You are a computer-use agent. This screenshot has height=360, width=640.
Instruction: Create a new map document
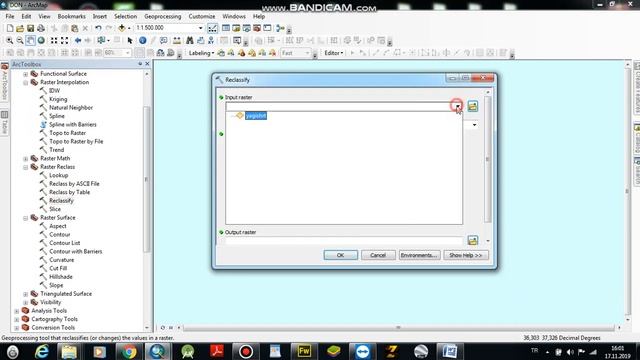pos(10,28)
